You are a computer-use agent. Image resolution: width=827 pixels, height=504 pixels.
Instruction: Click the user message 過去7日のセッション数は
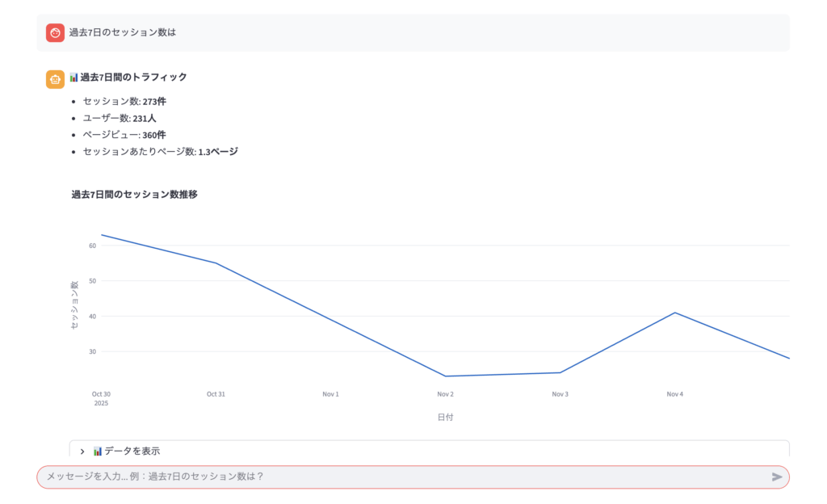122,33
